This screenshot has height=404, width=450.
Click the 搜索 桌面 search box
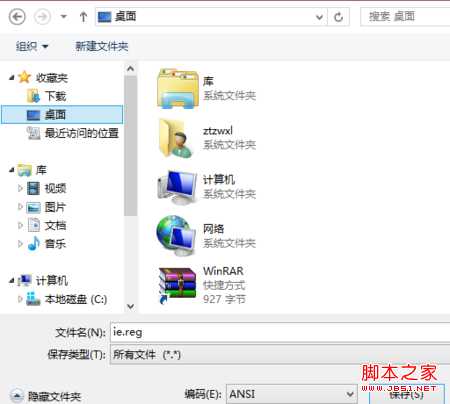pyautogui.click(x=405, y=17)
